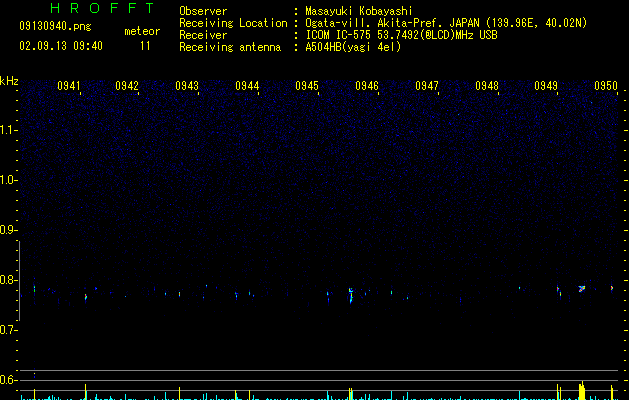The image size is (629, 400).
Task: Click the strong meteor echo near 0946
Action: (x=351, y=295)
